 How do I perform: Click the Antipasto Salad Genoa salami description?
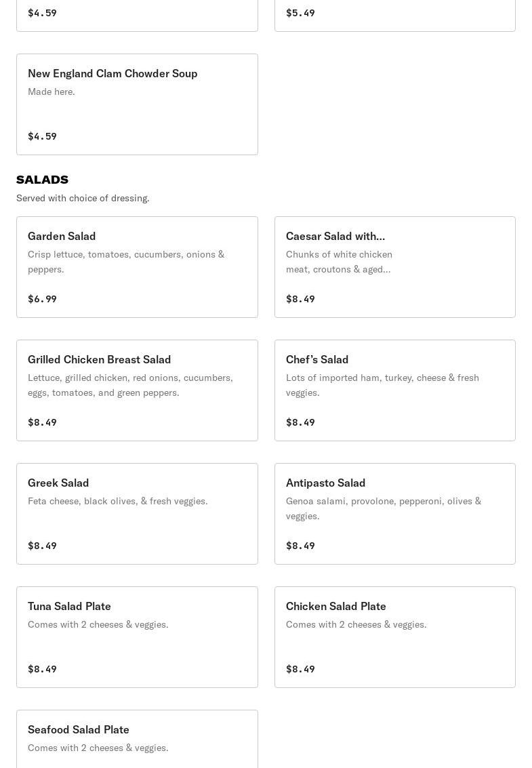383,508
